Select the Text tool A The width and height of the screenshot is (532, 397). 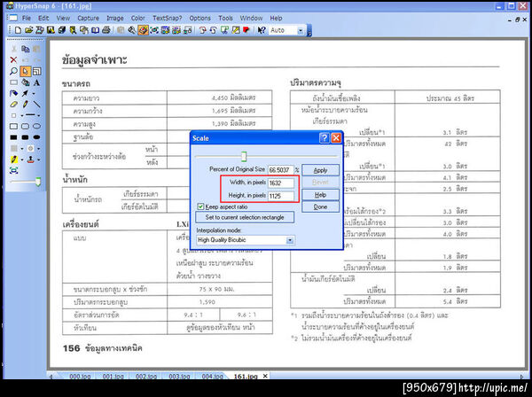[x=36, y=82]
